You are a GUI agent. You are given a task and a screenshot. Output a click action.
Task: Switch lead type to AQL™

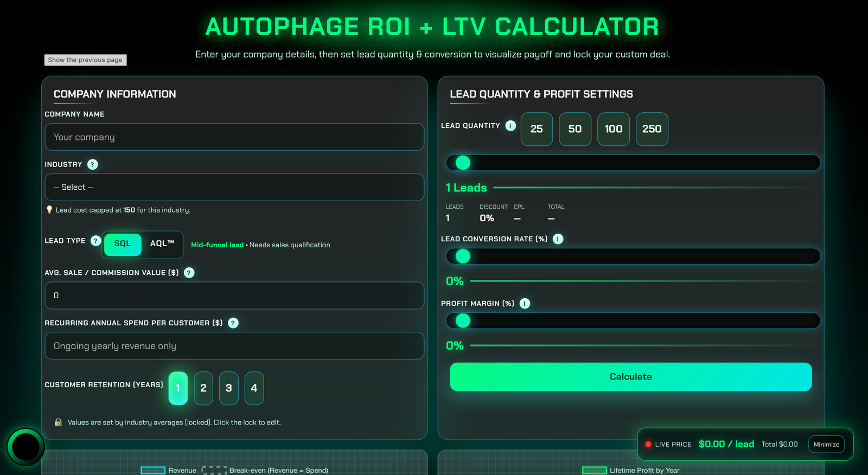click(162, 244)
